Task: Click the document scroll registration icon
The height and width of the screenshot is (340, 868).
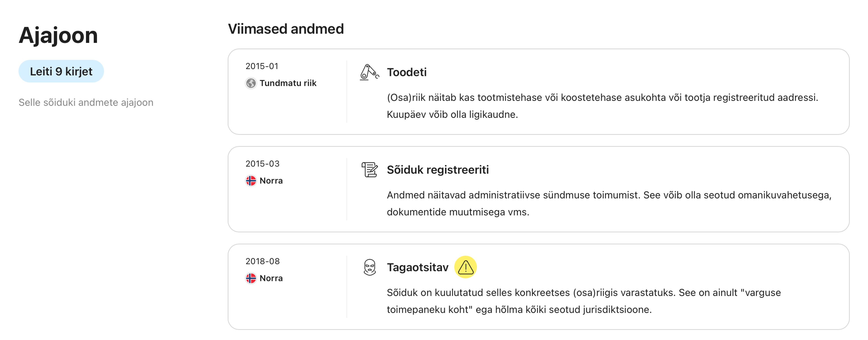Action: pos(369,170)
